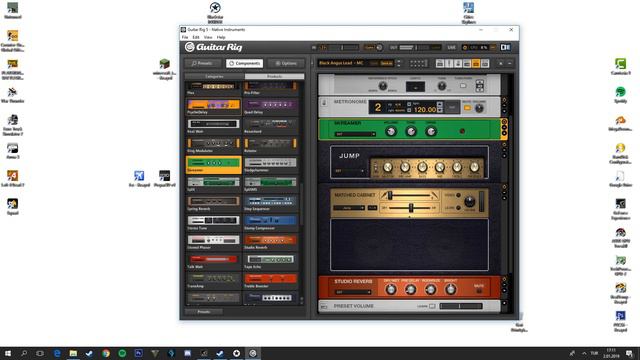Turn the Matched Cabinet volume knob
The image size is (640, 360).
tap(469, 202)
